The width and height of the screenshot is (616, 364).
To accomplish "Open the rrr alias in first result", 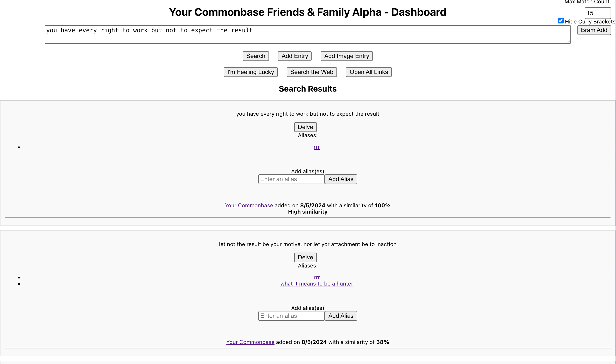I will [317, 147].
